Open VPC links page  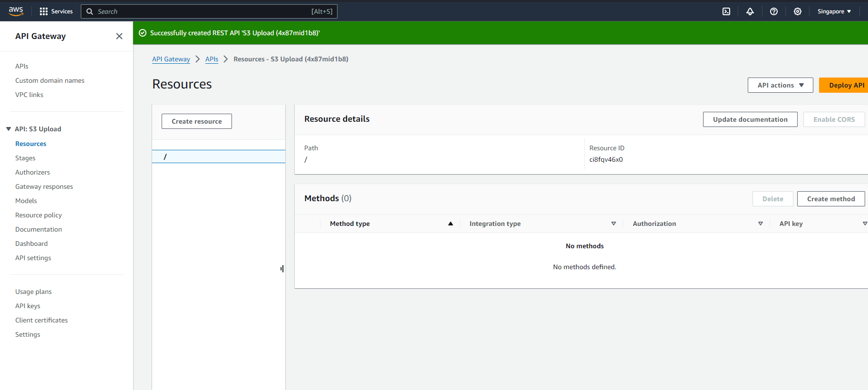[x=29, y=95]
